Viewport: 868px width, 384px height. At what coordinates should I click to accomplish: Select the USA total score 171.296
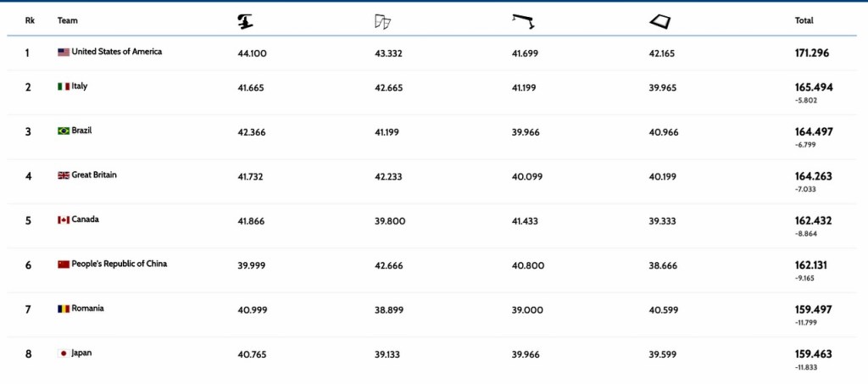813,53
